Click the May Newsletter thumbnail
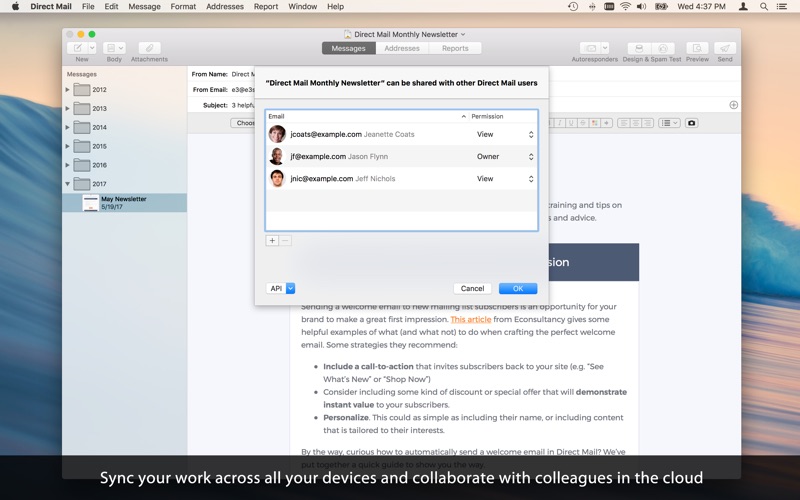Viewport: 800px width, 500px height. (90, 203)
